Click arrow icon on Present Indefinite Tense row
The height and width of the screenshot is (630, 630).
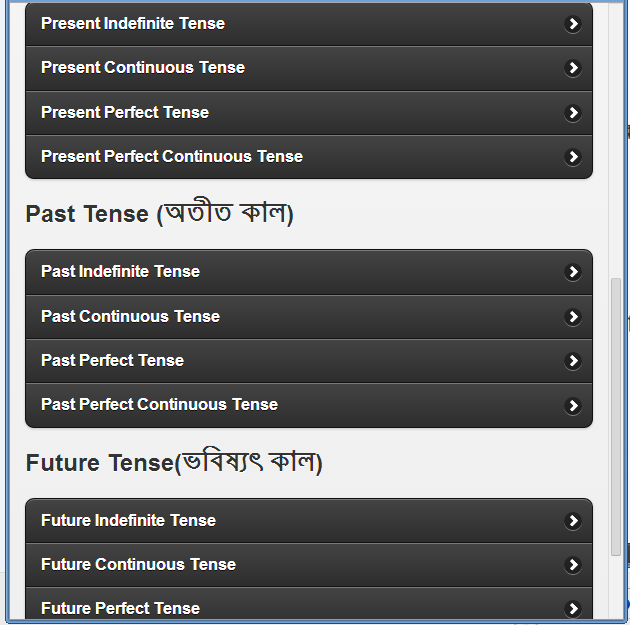tap(573, 24)
